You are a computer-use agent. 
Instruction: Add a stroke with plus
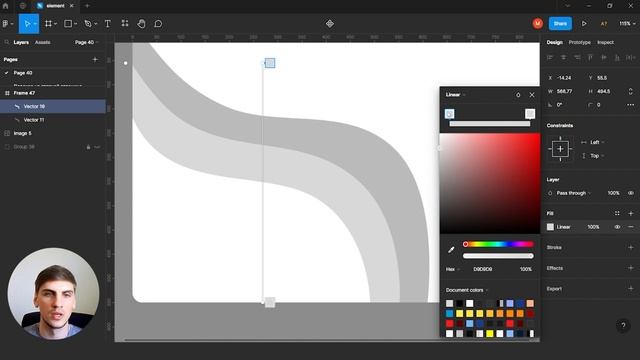click(631, 247)
